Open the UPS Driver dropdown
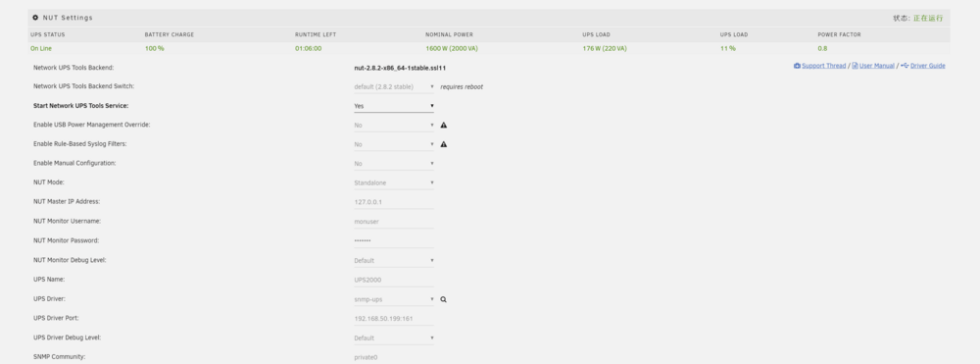 point(394,299)
